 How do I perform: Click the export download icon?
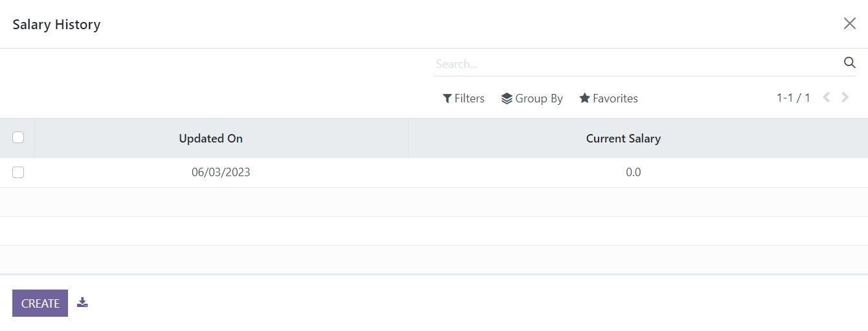82,302
